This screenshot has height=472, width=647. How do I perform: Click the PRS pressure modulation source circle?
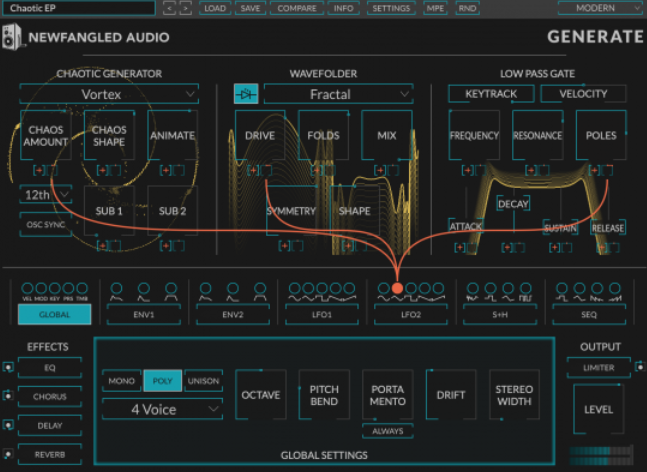[68, 288]
